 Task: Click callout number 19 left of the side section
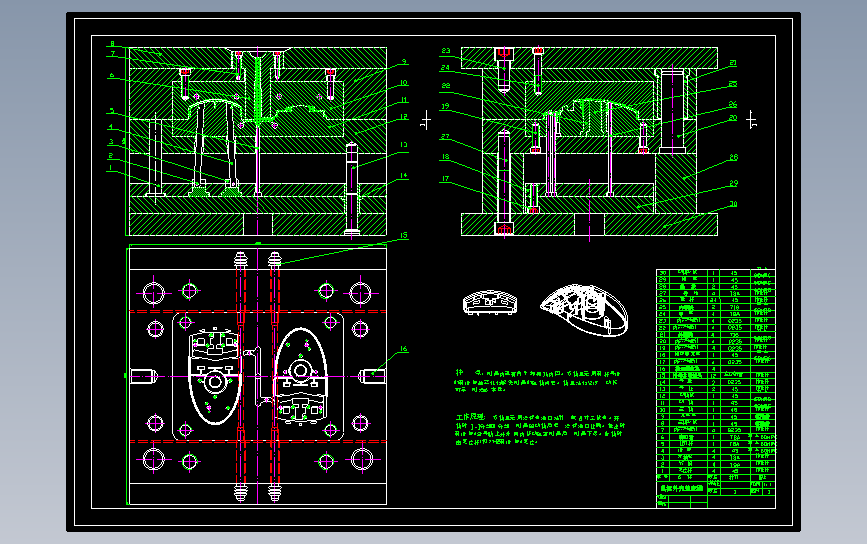pos(445,106)
